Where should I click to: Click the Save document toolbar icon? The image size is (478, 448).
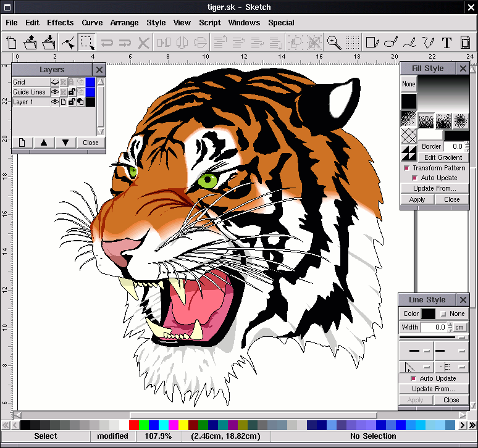(x=49, y=43)
